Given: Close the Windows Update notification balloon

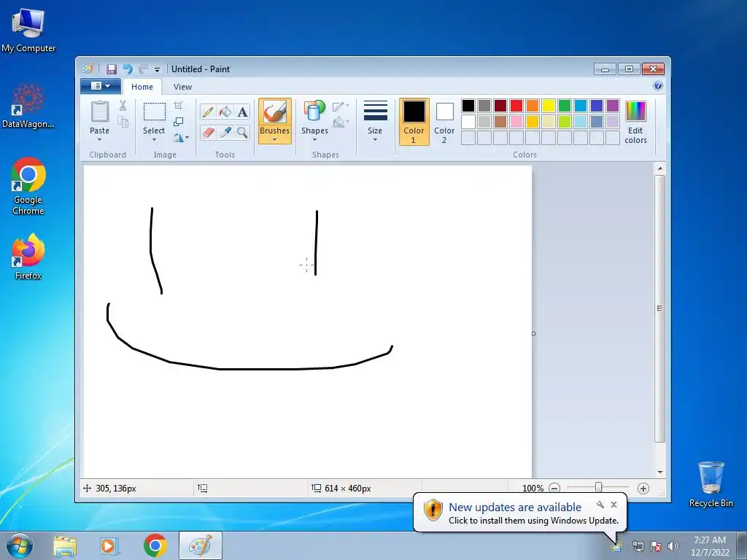Looking at the screenshot, I should (x=614, y=505).
